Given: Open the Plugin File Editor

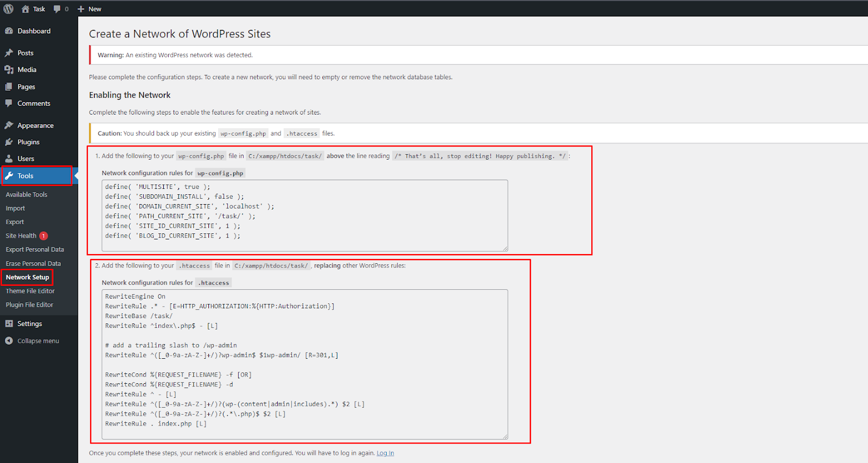Looking at the screenshot, I should 29,305.
